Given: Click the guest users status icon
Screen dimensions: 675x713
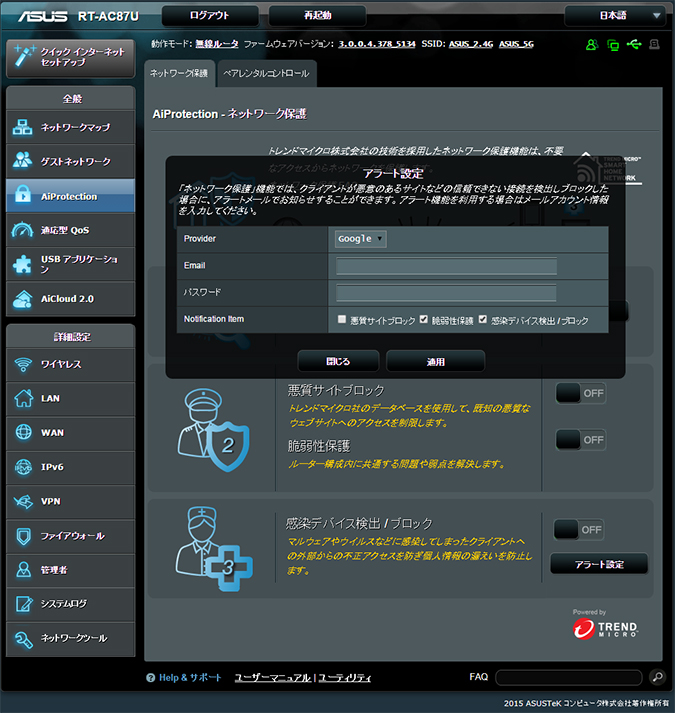Looking at the screenshot, I should coord(592,45).
